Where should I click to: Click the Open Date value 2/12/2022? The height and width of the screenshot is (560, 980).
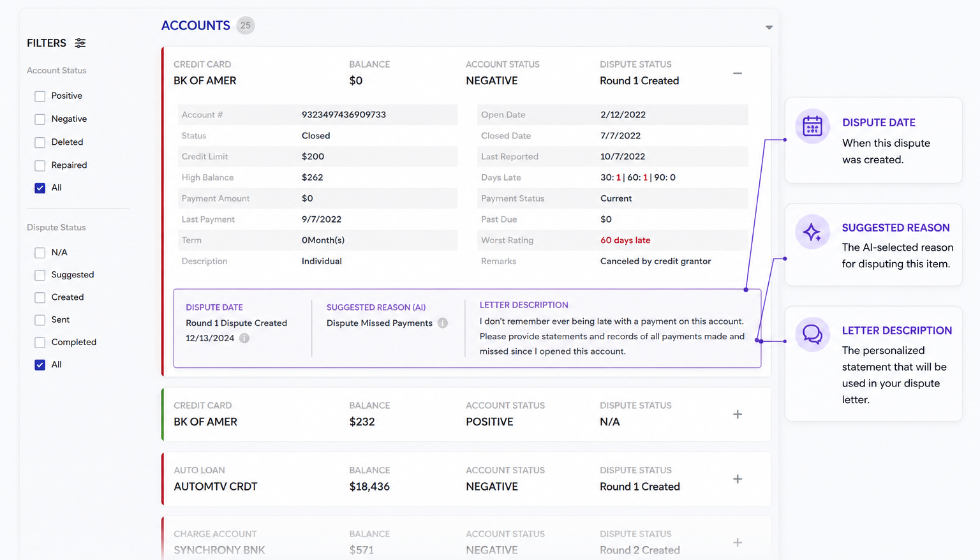tap(623, 115)
